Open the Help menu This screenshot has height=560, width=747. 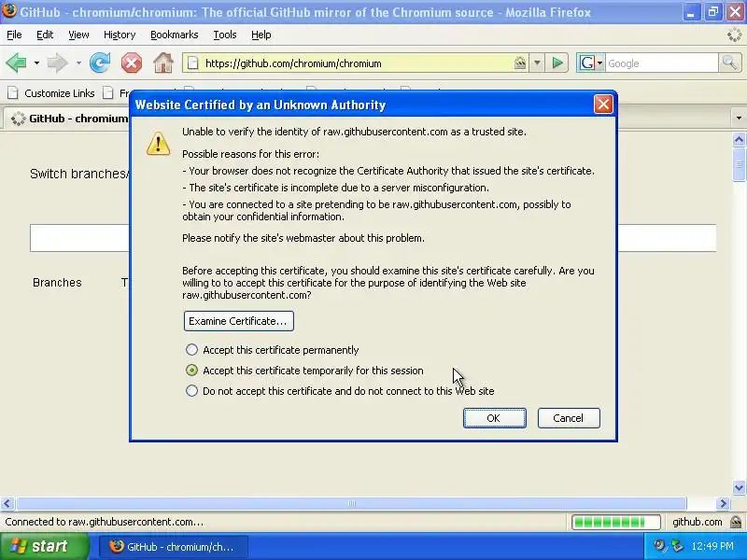[x=261, y=35]
